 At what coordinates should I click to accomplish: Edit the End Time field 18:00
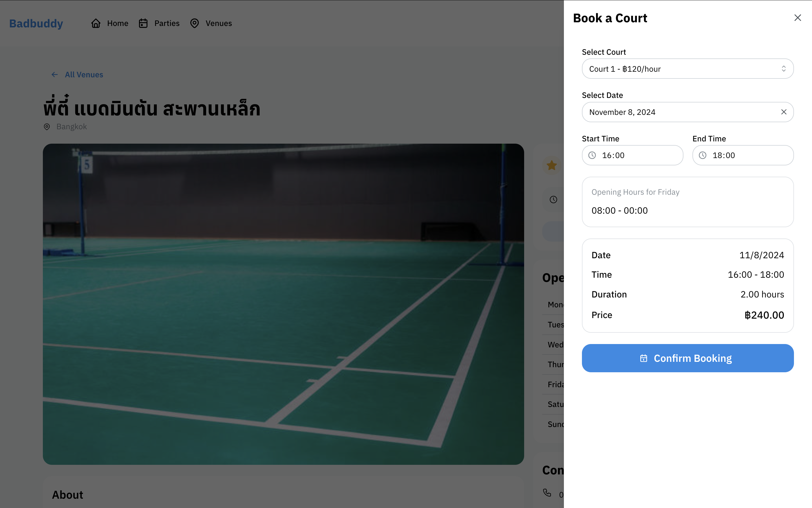(x=743, y=155)
